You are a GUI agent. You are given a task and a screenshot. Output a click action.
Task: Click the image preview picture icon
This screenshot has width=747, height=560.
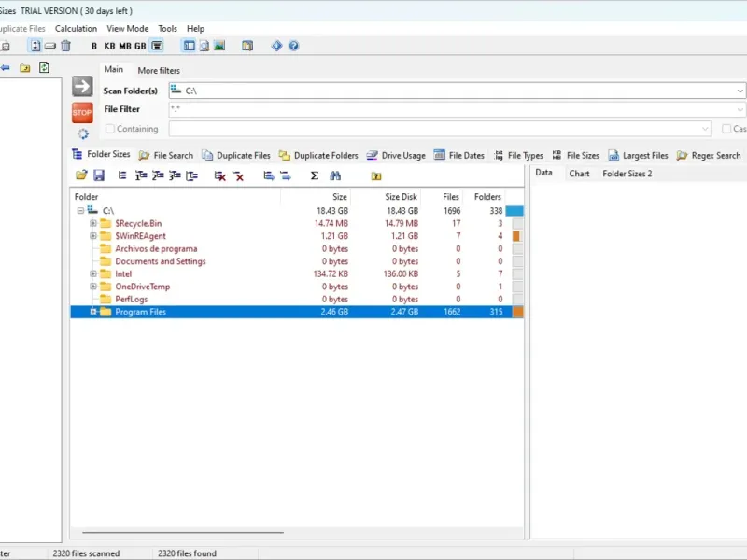[219, 46]
